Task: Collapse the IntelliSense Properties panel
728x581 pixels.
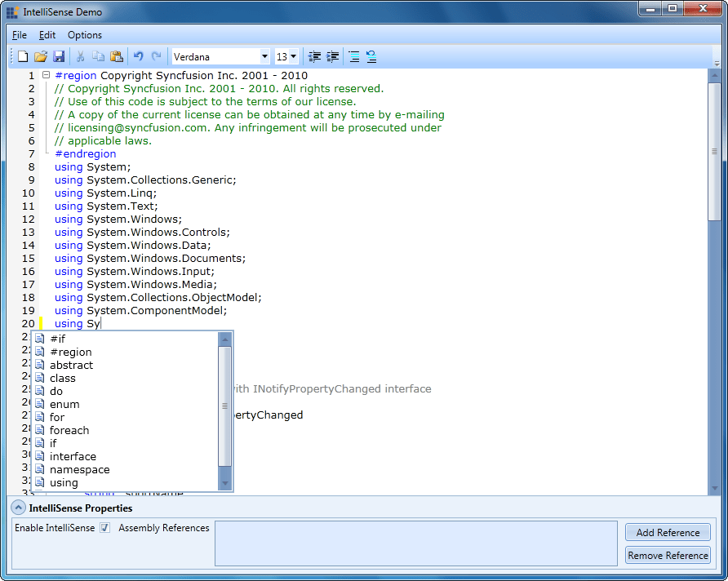Action: (x=18, y=508)
